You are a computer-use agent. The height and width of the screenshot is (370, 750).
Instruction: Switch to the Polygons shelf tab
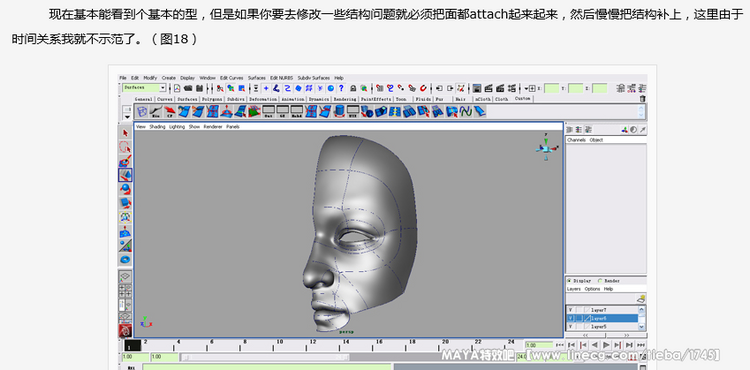coord(211,99)
